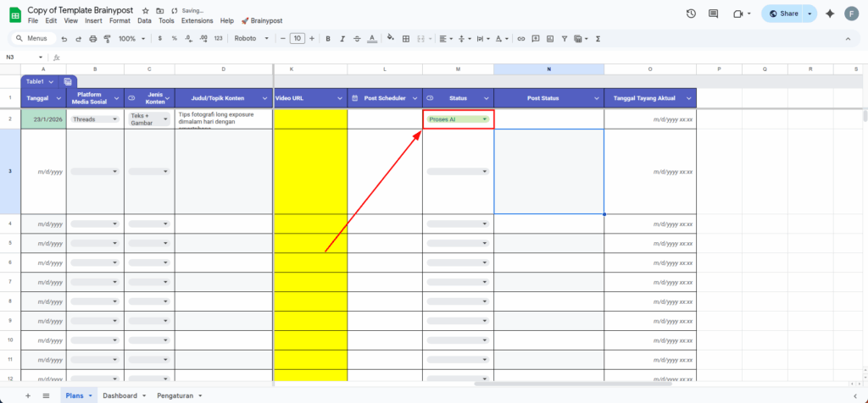Select the paint format tool

pos(107,39)
